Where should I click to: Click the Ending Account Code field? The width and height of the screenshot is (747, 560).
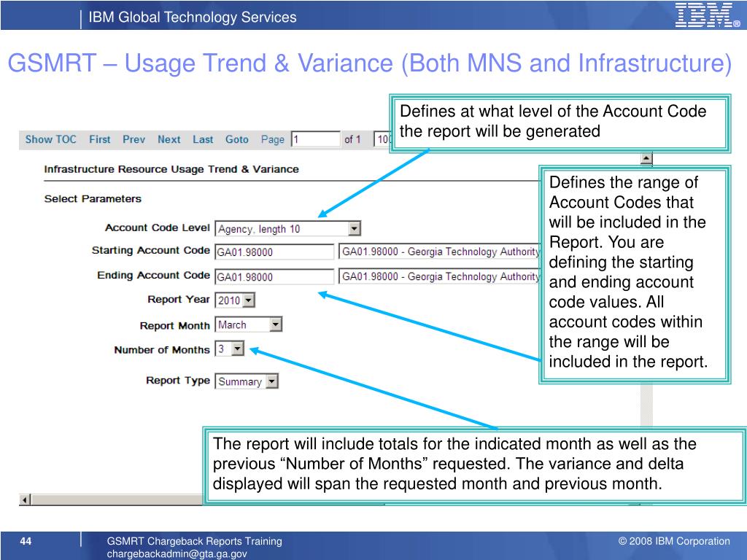pyautogui.click(x=274, y=276)
